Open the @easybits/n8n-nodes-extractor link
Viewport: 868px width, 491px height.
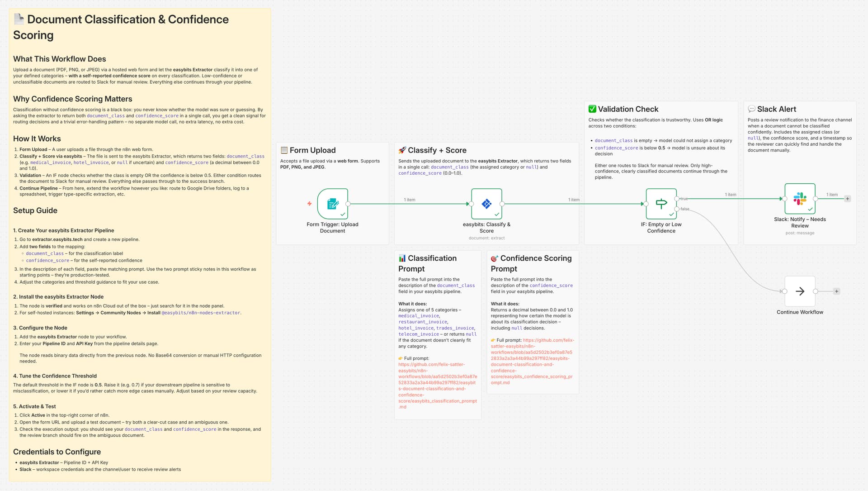click(x=201, y=313)
